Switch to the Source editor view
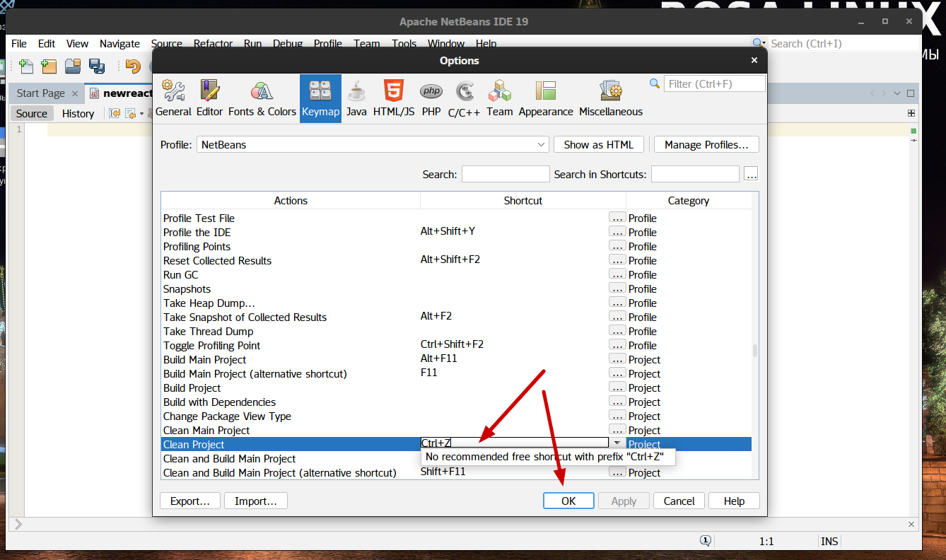The height and width of the screenshot is (560, 946). (x=32, y=113)
